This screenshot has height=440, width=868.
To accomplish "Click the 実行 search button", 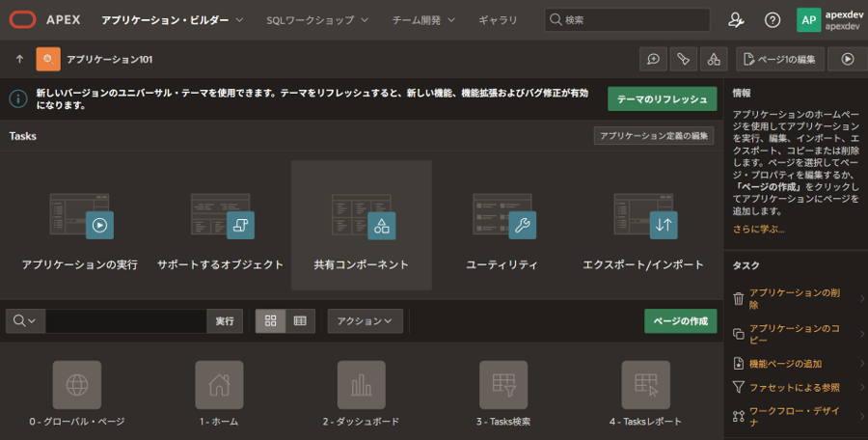I will coord(225,321).
